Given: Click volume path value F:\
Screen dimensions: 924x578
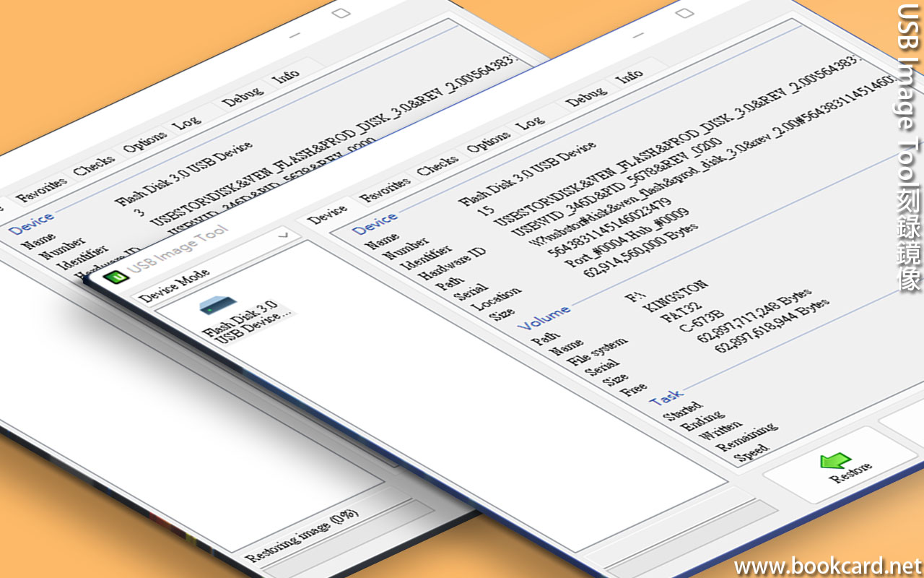Looking at the screenshot, I should [x=634, y=297].
